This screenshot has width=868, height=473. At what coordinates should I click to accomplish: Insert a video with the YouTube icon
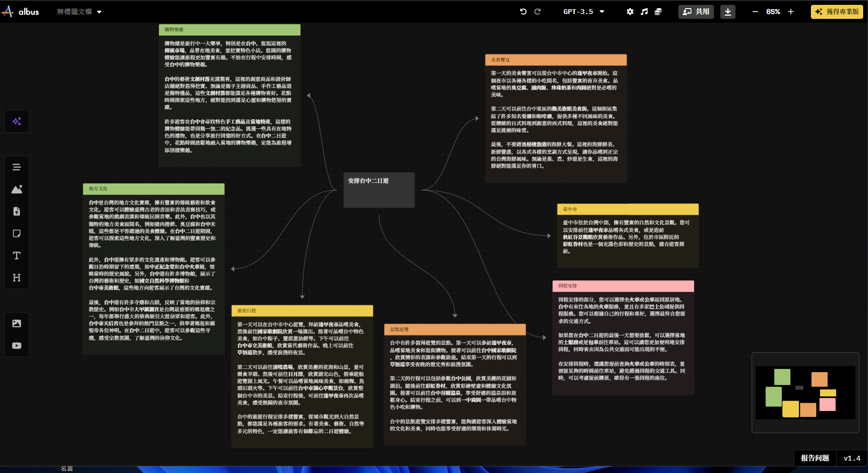click(17, 346)
